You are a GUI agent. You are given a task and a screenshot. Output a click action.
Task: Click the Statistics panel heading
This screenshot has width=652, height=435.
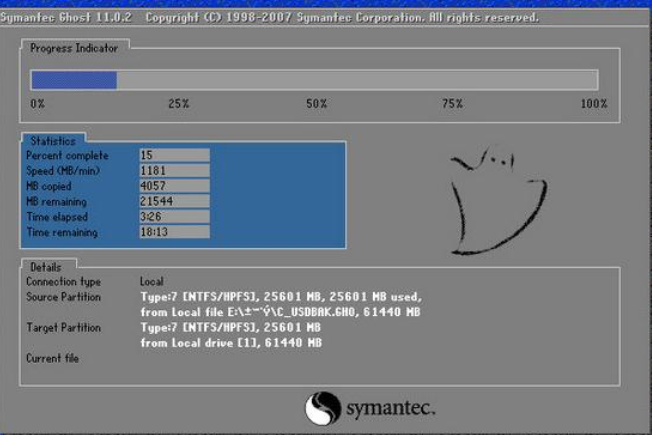point(52,141)
